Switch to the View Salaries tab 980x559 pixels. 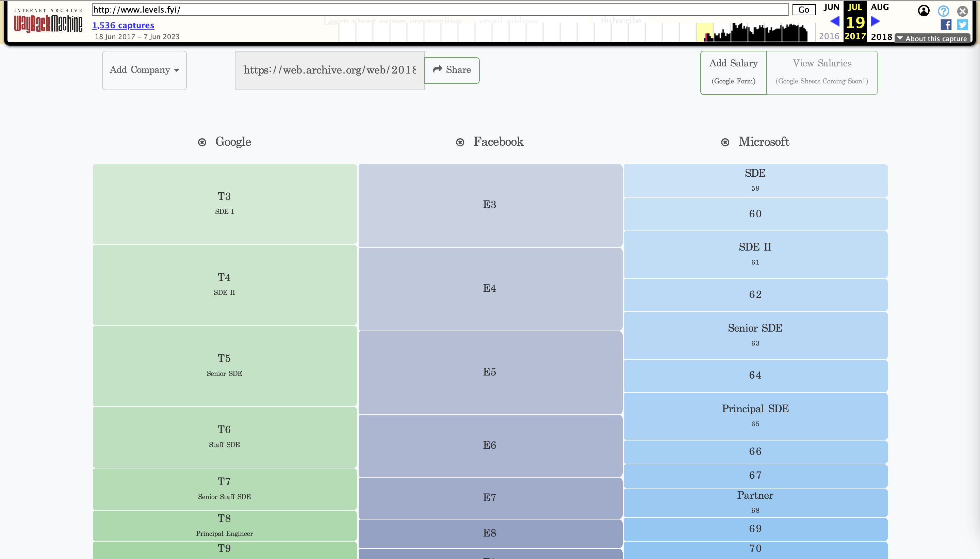[822, 73]
